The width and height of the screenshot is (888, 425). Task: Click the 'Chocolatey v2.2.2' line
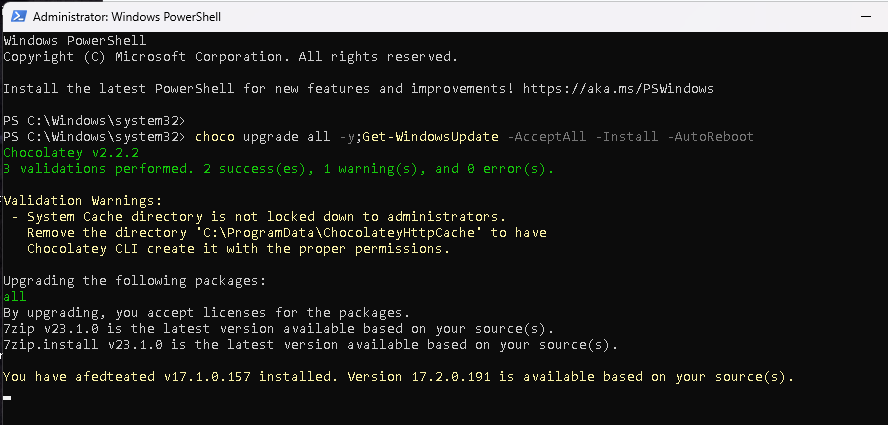[71, 153]
